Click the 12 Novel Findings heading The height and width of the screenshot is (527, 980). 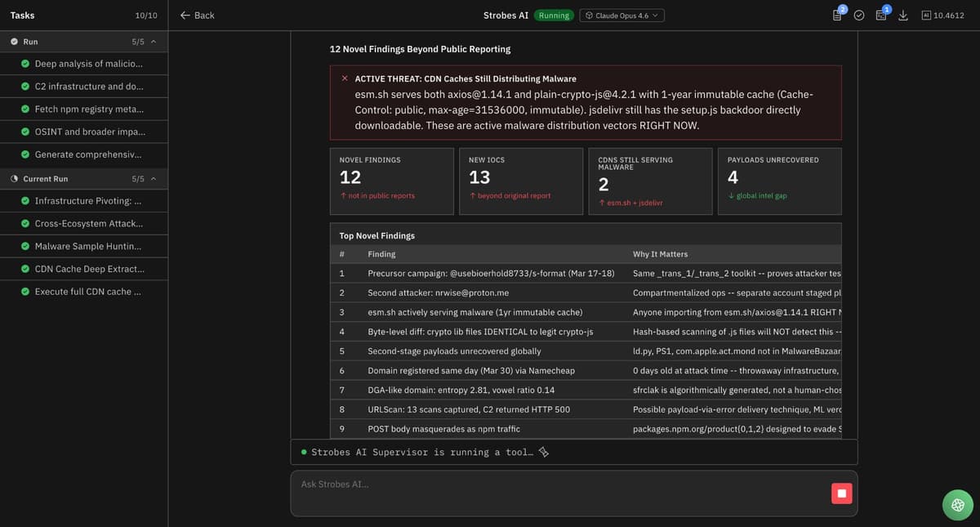point(420,49)
